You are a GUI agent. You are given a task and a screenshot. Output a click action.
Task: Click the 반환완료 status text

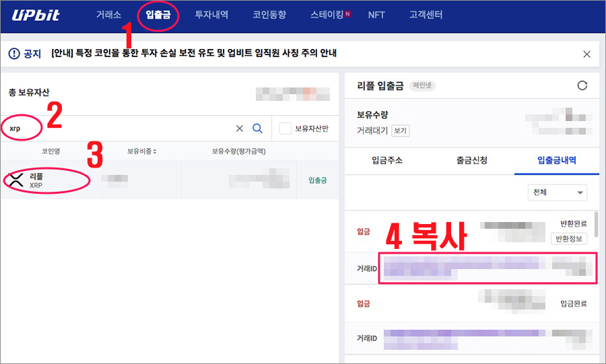[574, 223]
